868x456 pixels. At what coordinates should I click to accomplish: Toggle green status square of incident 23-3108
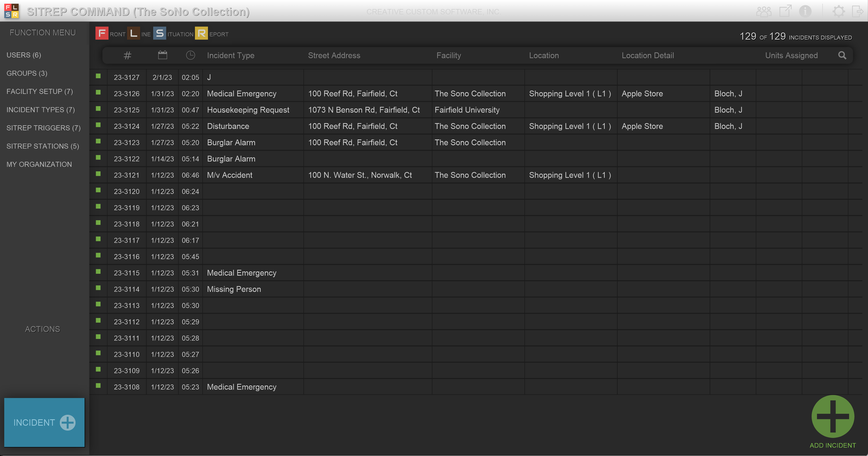coord(98,385)
